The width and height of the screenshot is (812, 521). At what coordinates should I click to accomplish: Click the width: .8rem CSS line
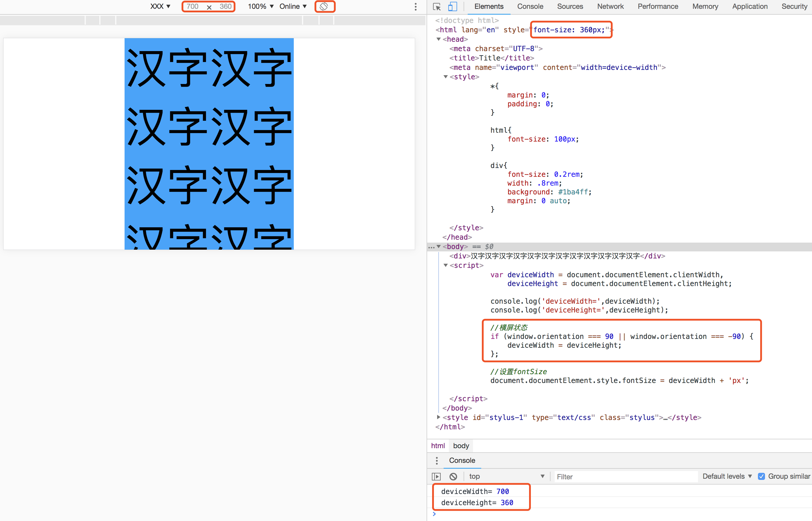tap(535, 183)
